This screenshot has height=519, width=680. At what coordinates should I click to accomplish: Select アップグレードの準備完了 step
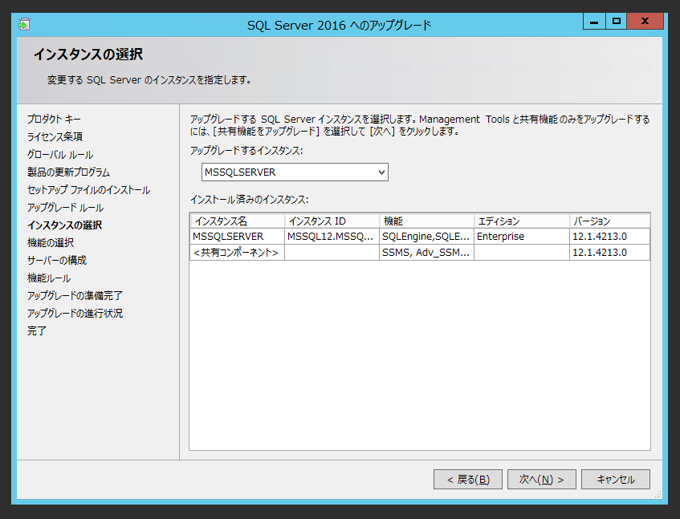75,296
